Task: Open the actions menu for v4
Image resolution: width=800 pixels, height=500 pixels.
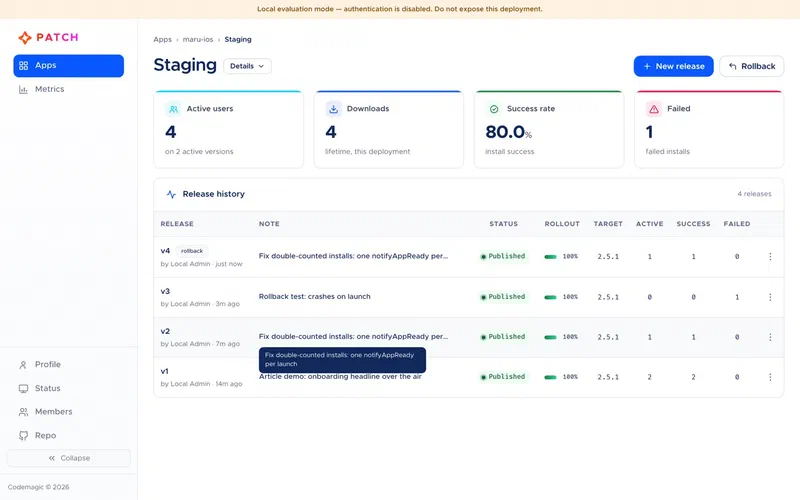Action: click(x=770, y=257)
